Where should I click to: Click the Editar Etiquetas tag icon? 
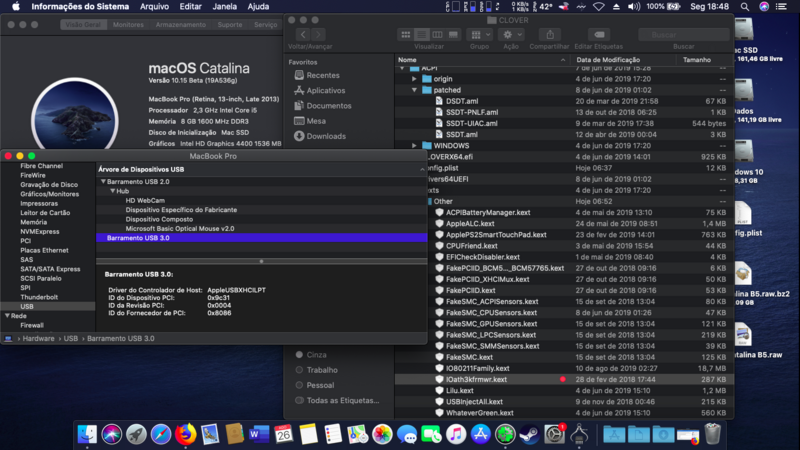pos(599,35)
